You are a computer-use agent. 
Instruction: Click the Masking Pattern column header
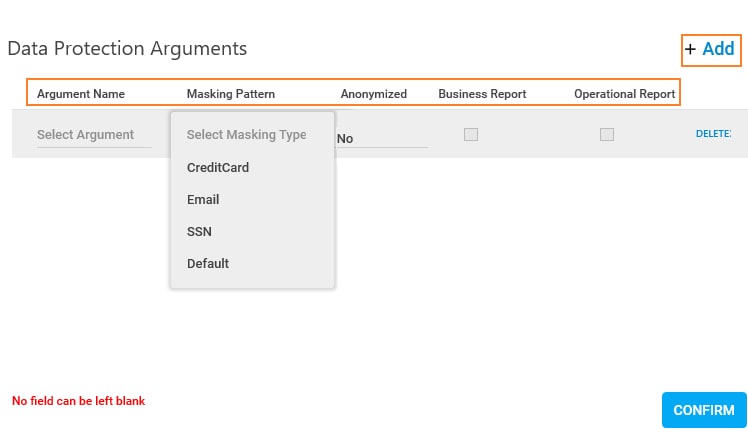[230, 94]
